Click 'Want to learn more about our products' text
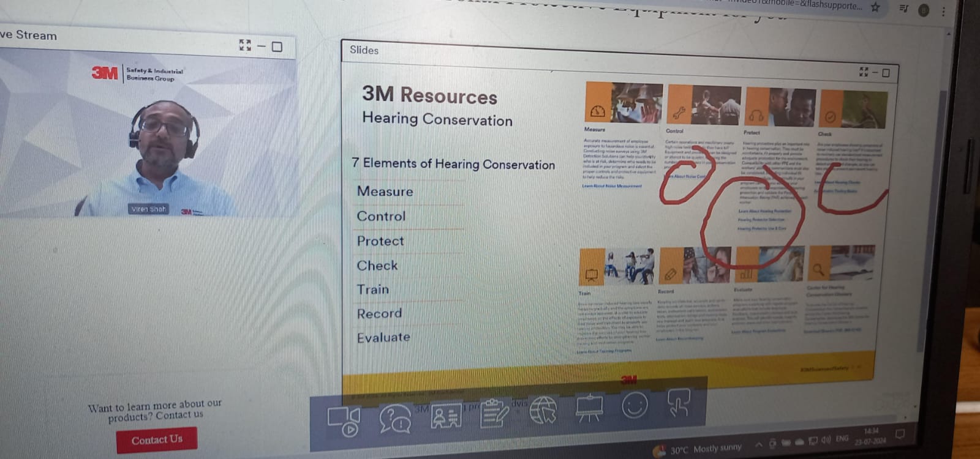 (155, 410)
